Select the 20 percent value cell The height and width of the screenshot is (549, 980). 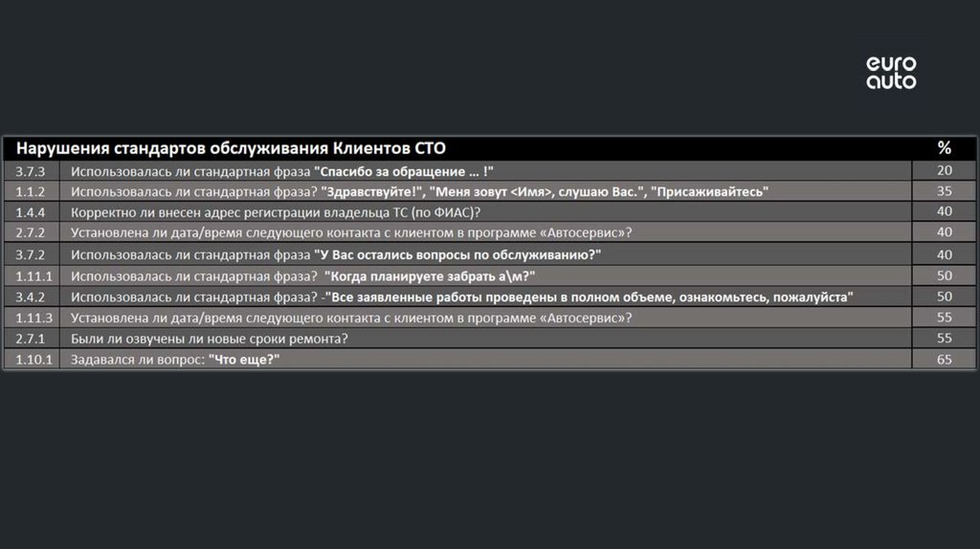[x=944, y=170]
